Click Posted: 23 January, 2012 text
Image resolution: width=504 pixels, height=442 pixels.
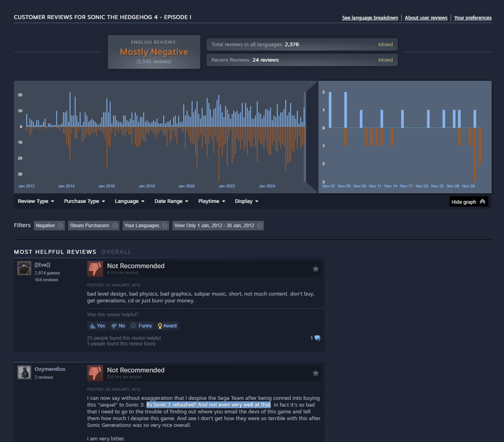tap(114, 389)
